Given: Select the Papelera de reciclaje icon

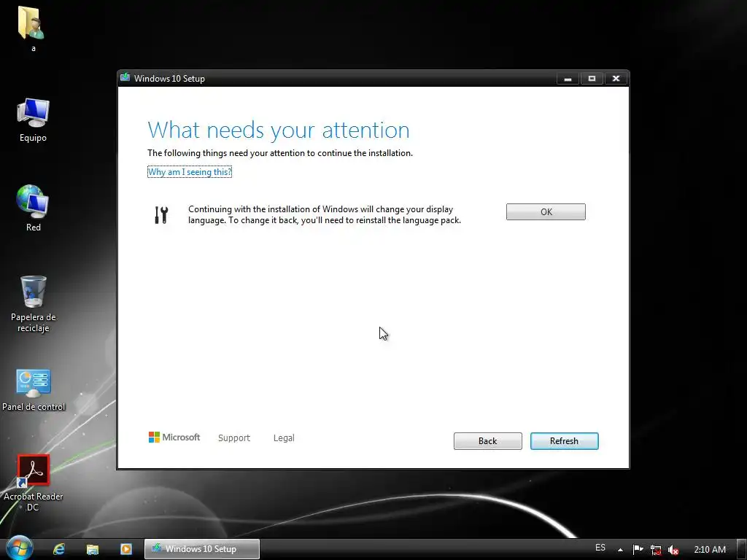Looking at the screenshot, I should click(34, 304).
